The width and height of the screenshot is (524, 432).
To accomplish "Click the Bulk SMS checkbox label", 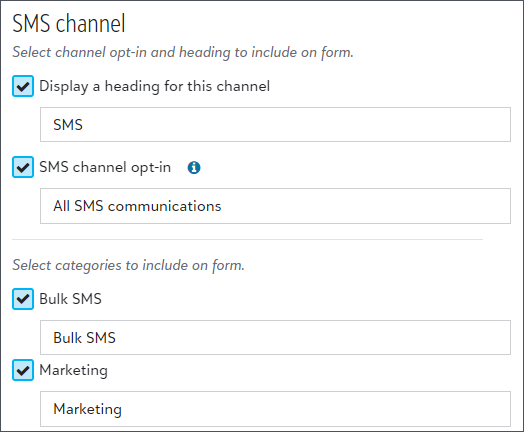I will click(x=70, y=299).
